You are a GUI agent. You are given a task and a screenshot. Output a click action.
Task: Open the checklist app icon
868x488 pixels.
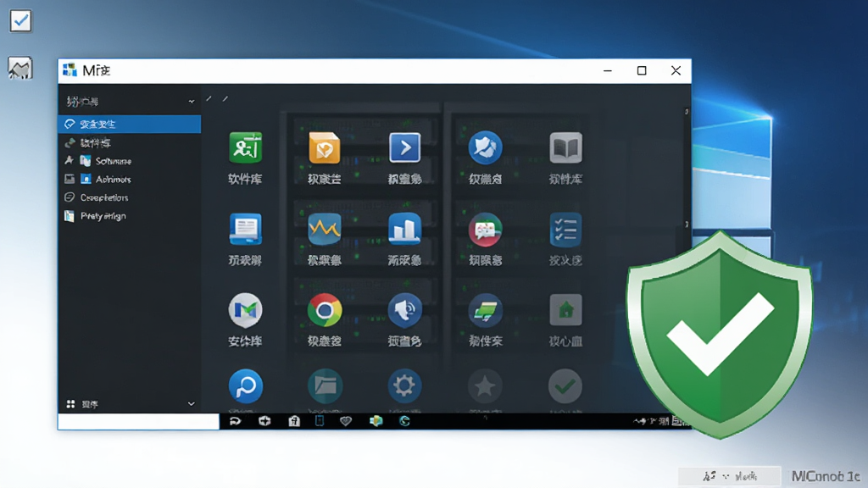[565, 229]
